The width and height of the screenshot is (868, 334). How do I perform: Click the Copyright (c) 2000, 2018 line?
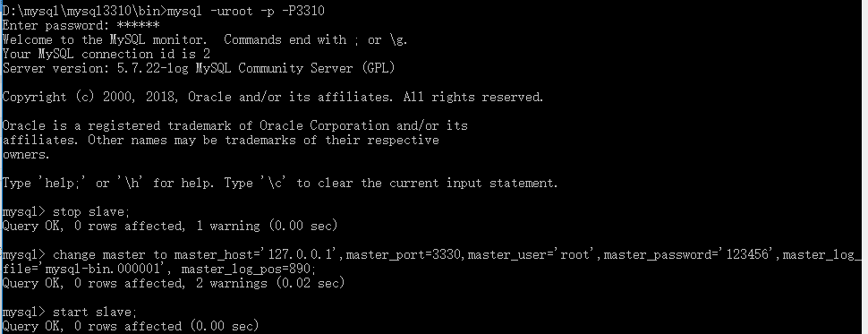(272, 97)
